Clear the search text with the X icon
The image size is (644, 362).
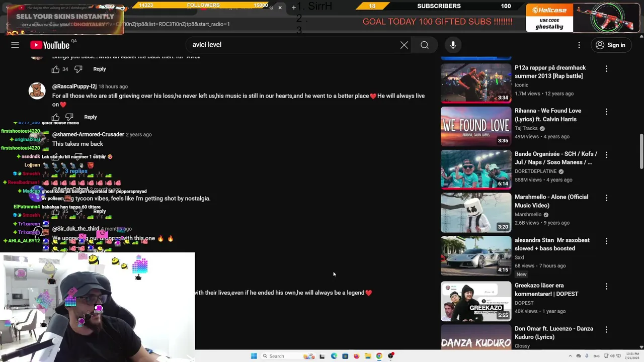404,45
